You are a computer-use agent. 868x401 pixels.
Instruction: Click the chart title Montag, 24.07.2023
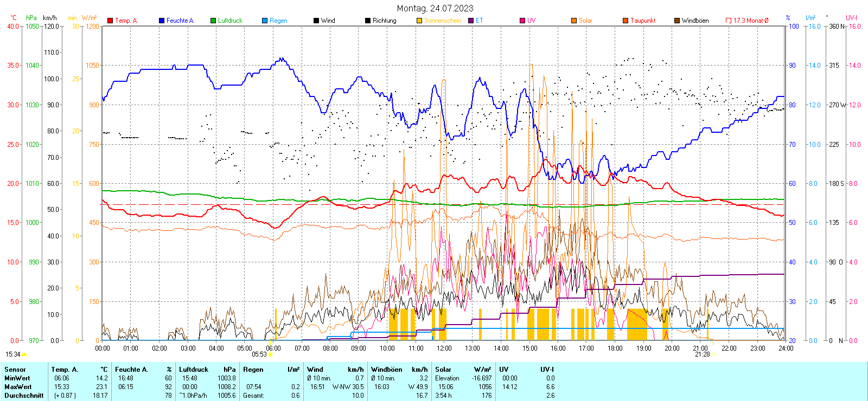tap(435, 8)
